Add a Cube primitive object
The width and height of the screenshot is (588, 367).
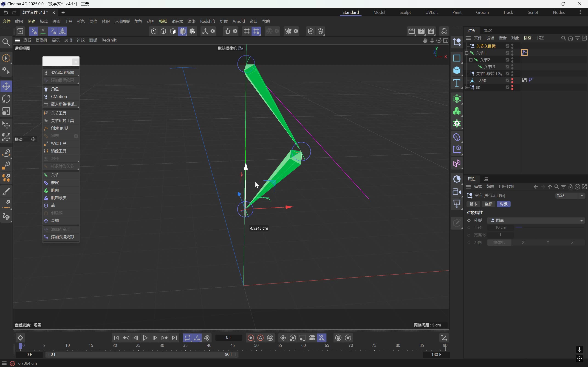pyautogui.click(x=457, y=71)
